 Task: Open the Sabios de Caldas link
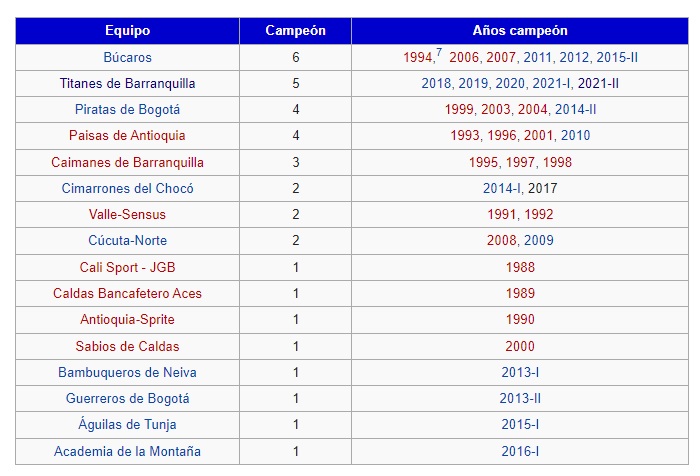128,346
